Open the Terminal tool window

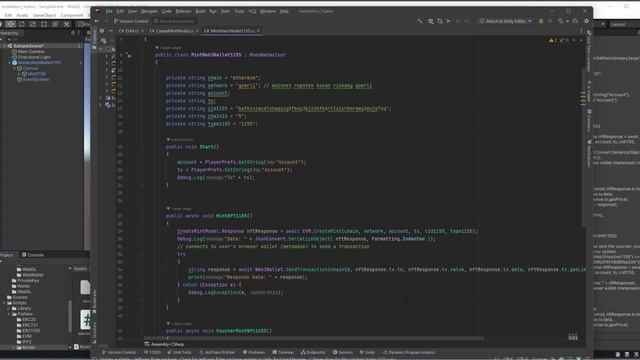pyautogui.click(x=283, y=352)
